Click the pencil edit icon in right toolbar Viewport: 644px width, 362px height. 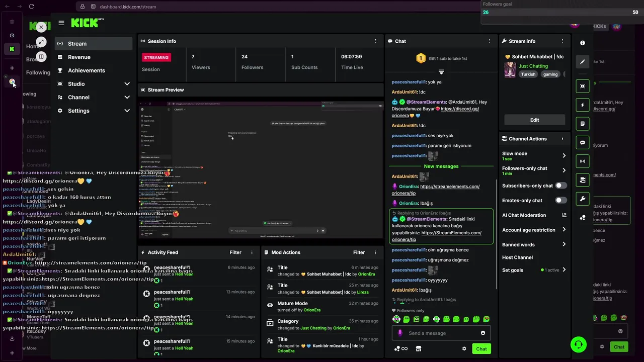[x=583, y=62]
